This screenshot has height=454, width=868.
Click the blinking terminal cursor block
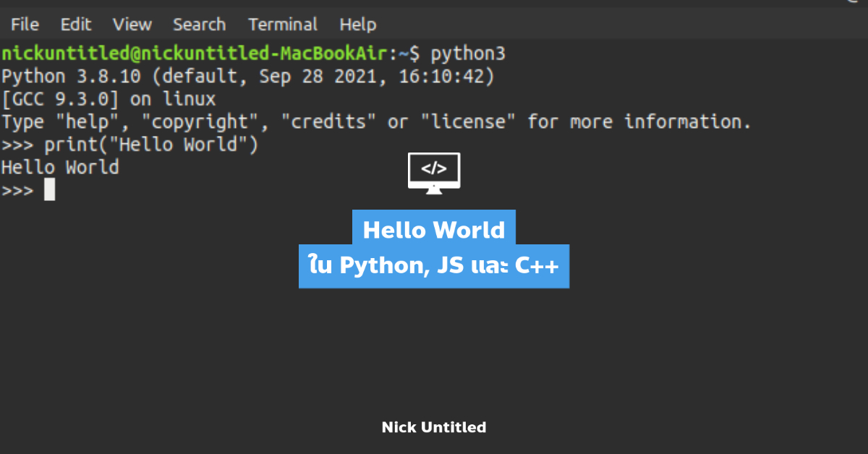(x=49, y=190)
